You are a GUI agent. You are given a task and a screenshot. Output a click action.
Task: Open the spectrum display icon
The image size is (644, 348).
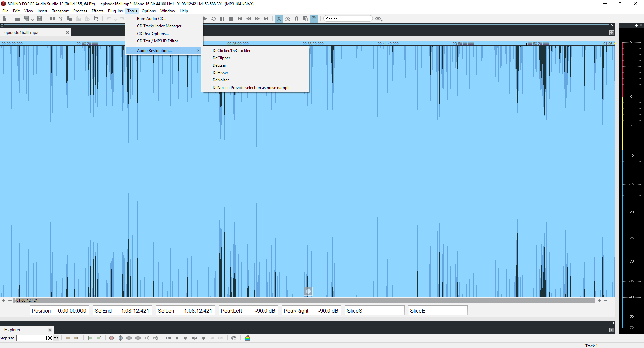[247, 338]
